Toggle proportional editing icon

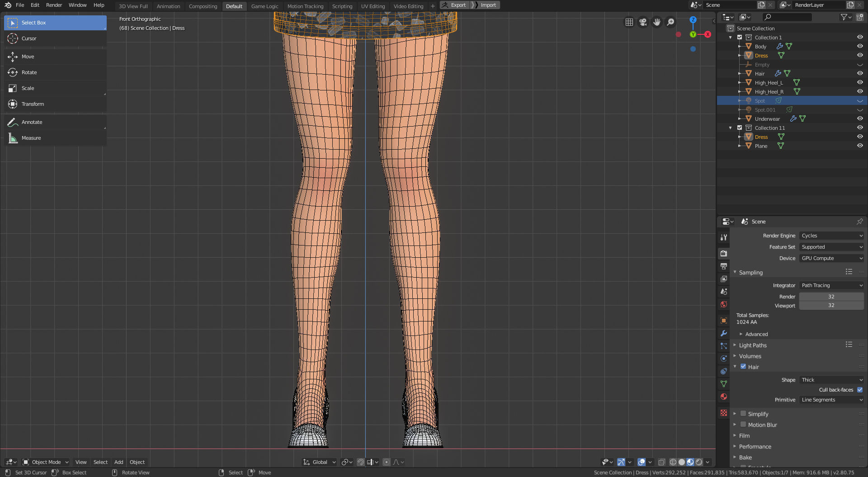(387, 462)
